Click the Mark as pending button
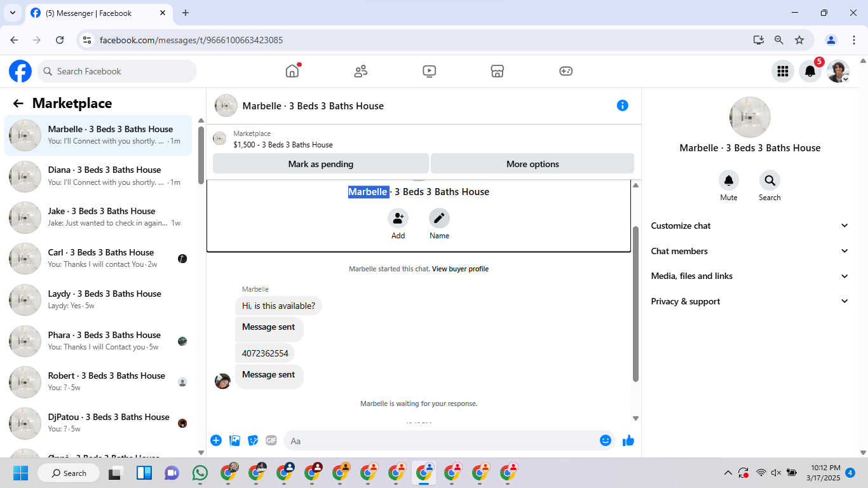Screen dimensions: 868x488 point(321,164)
